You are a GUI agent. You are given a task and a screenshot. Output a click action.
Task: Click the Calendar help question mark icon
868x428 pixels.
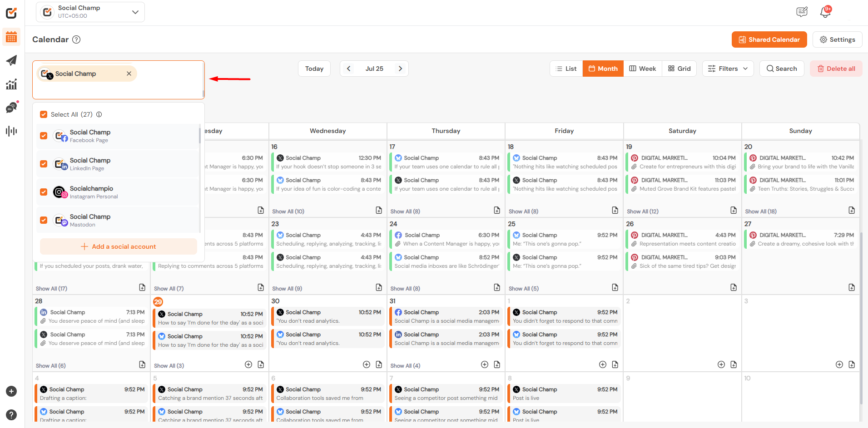77,39
